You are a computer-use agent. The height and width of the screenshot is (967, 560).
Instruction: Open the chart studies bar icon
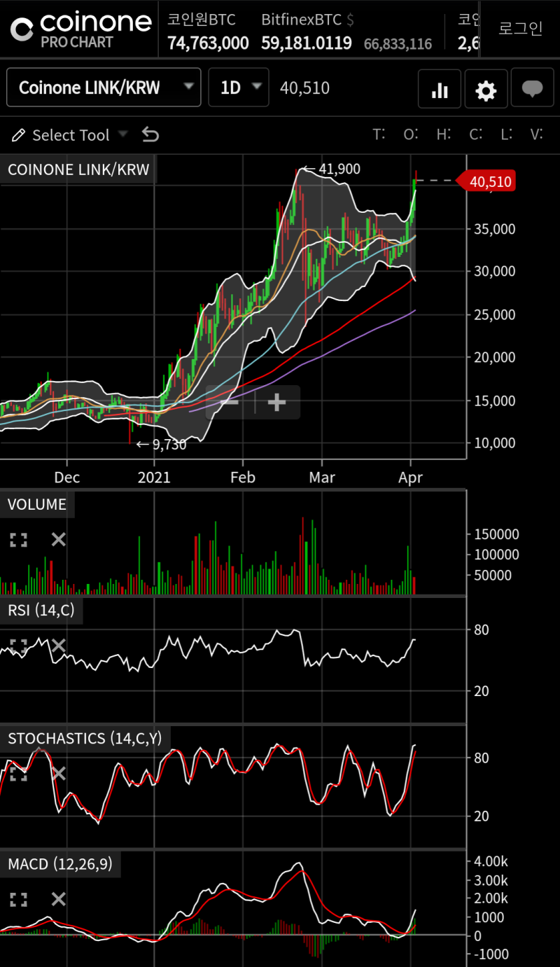440,89
